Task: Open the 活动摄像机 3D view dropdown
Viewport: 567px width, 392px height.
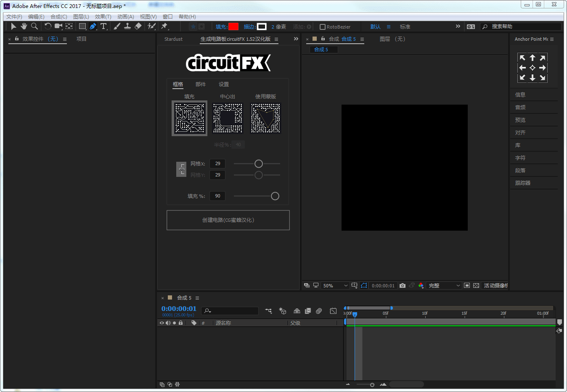Action: (x=495, y=286)
